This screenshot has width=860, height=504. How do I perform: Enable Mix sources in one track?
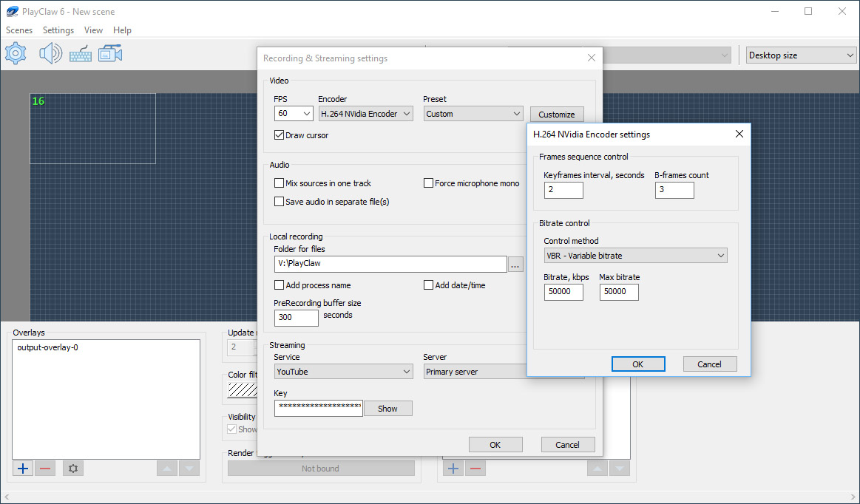pos(280,183)
